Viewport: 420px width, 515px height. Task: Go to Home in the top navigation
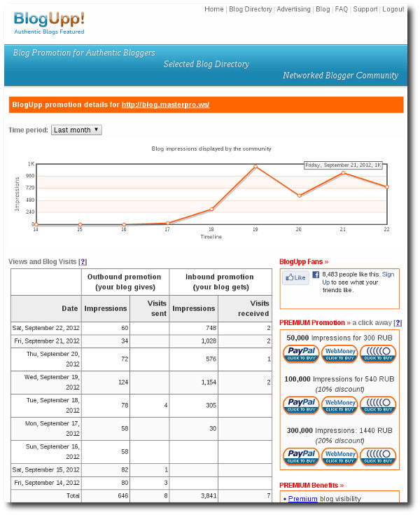pos(214,9)
